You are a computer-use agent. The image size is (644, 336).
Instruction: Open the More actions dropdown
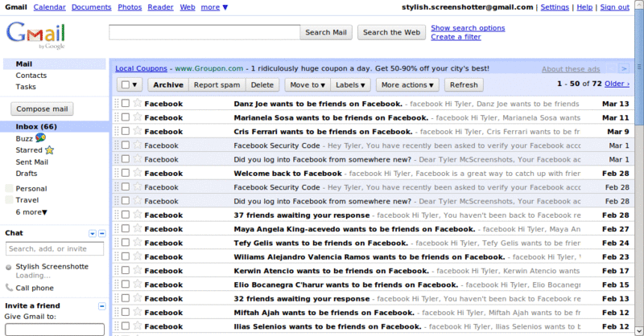[x=407, y=85]
